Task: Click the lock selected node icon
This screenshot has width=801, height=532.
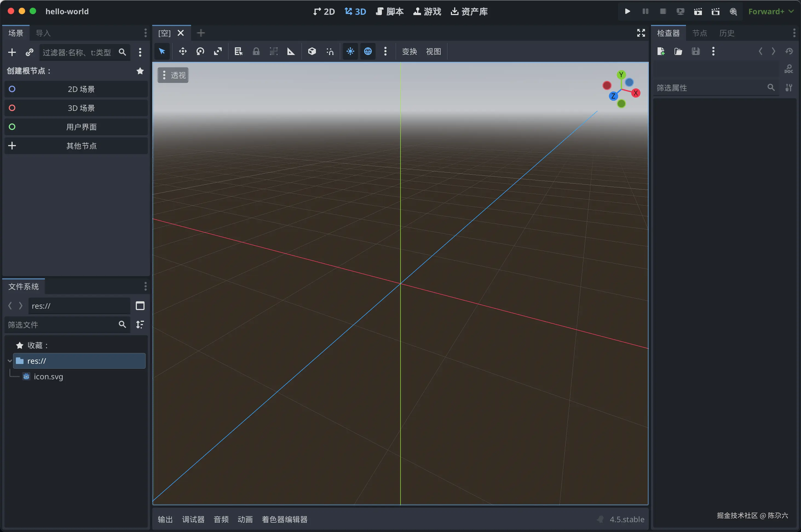Action: (256, 51)
